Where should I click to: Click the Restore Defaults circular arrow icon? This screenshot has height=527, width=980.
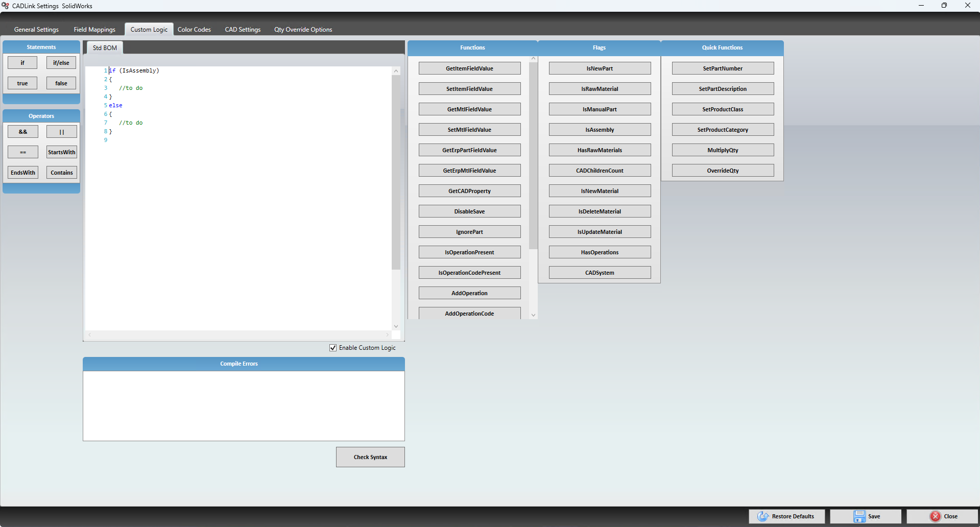[763, 516]
